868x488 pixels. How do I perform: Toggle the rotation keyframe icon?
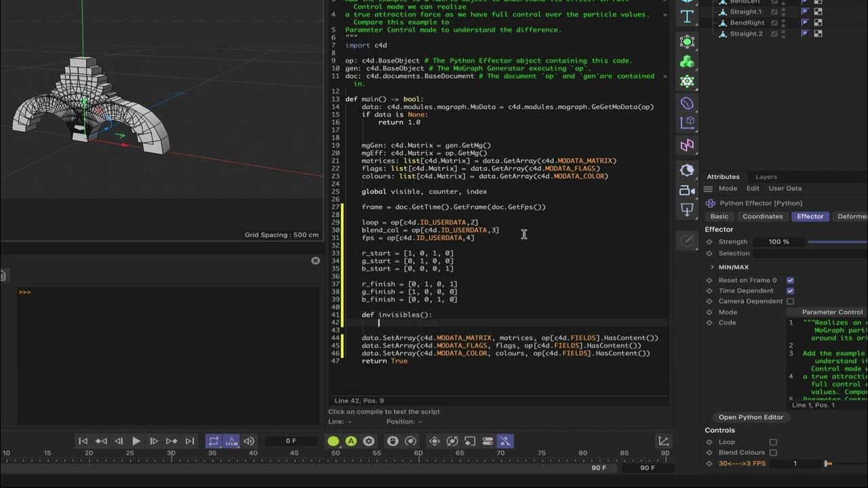(452, 441)
